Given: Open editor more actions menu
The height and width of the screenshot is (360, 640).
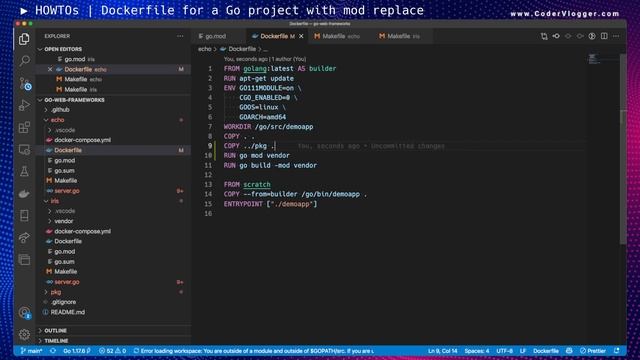Looking at the screenshot, I should pyautogui.click(x=616, y=36).
